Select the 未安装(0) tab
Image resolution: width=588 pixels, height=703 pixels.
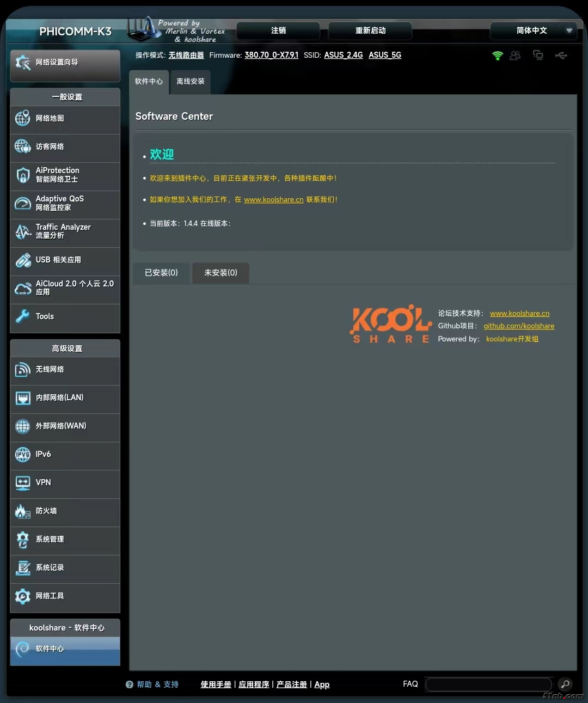(220, 273)
